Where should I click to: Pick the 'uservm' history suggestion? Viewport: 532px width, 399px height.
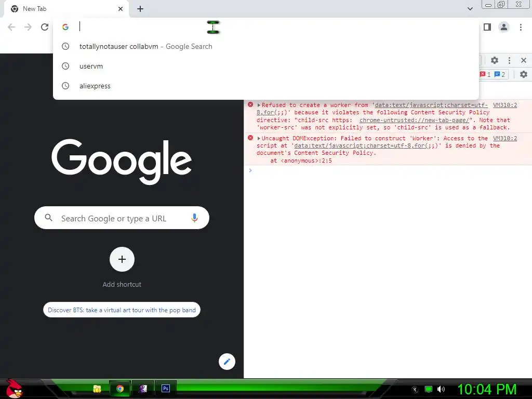tap(266, 66)
